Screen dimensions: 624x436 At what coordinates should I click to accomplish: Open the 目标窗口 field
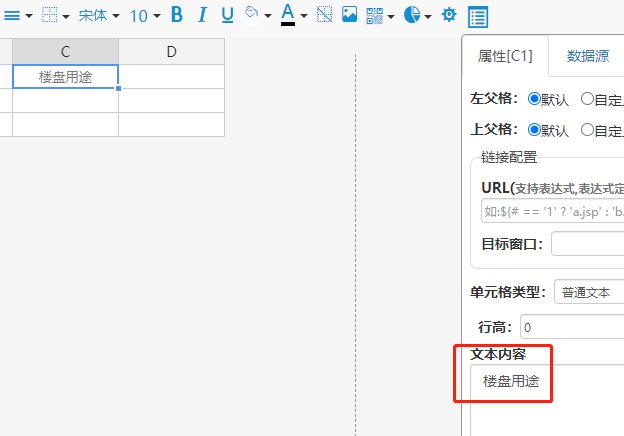coord(588,243)
